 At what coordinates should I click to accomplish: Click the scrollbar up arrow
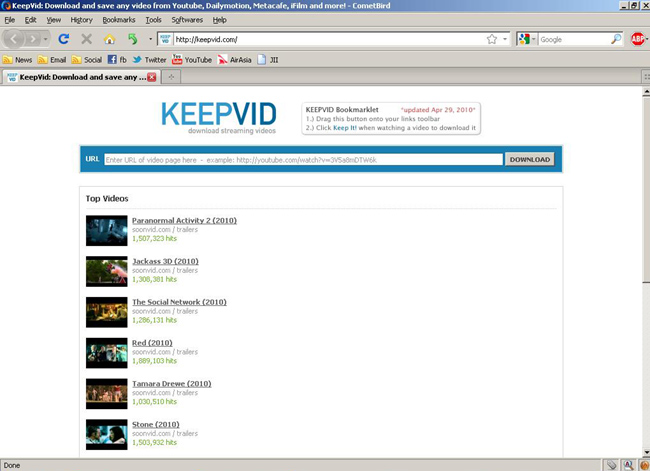(x=646, y=92)
